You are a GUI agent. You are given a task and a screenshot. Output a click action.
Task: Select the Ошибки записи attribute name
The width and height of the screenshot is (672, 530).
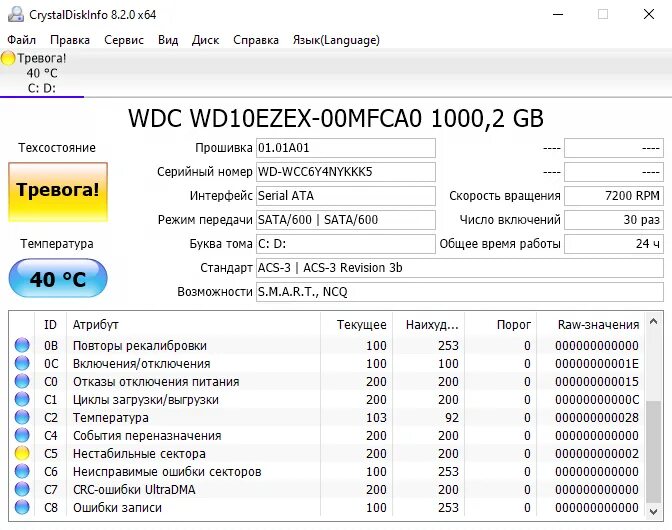(x=117, y=507)
